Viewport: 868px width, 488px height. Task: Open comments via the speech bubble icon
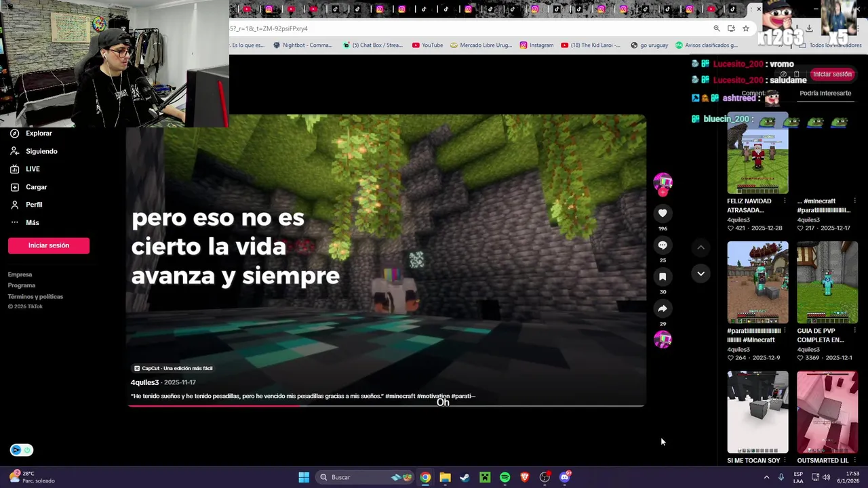point(663,245)
